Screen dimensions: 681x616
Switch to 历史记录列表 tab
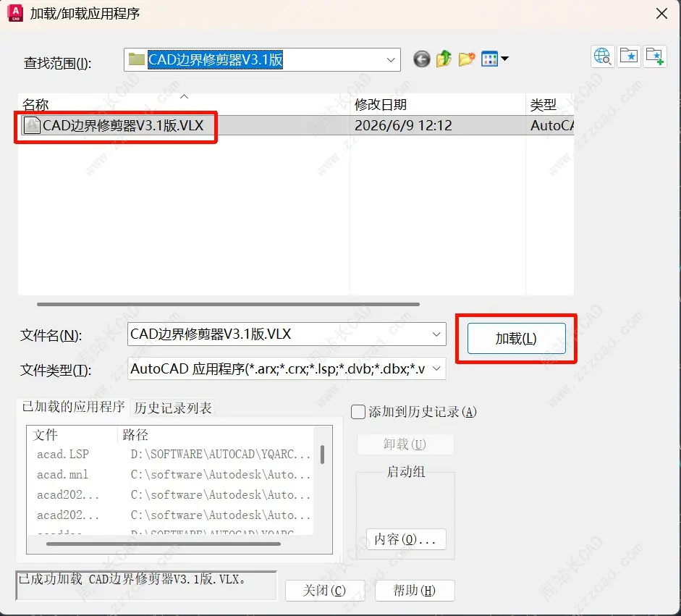(x=173, y=408)
